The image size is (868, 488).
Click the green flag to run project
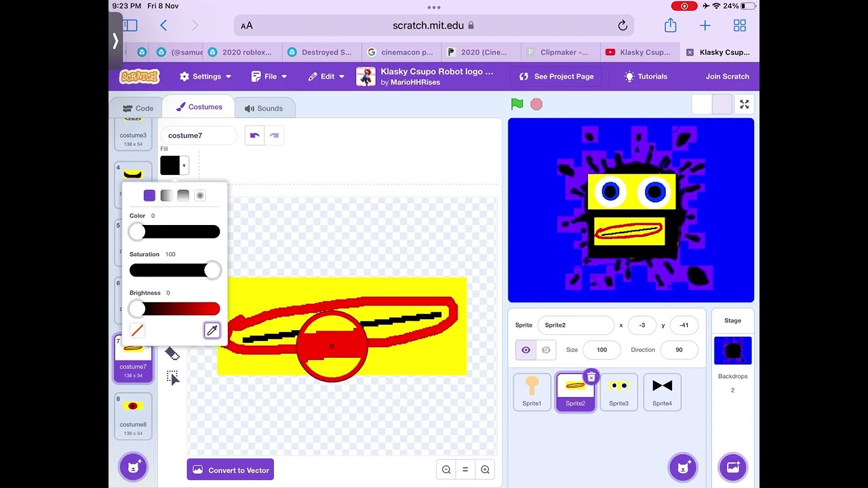click(517, 104)
